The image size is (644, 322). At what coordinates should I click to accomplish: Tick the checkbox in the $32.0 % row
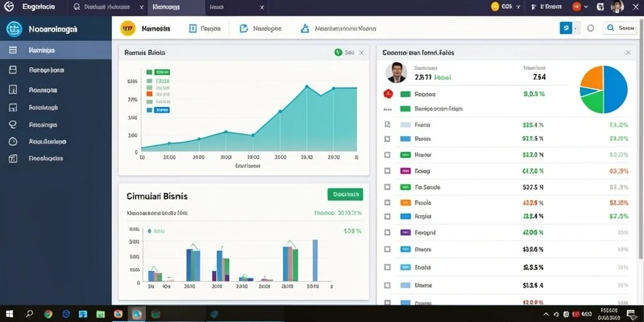pos(387,155)
